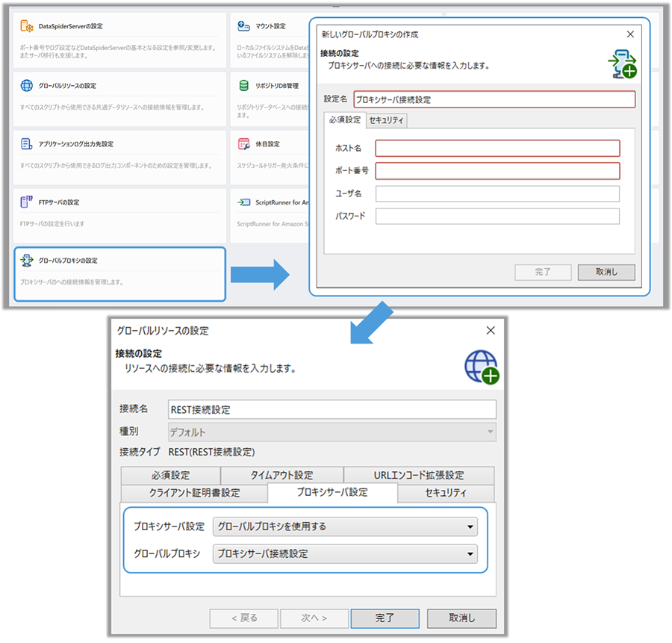Click the ポート番号 input field
The width and height of the screenshot is (672, 643).
[x=497, y=171]
